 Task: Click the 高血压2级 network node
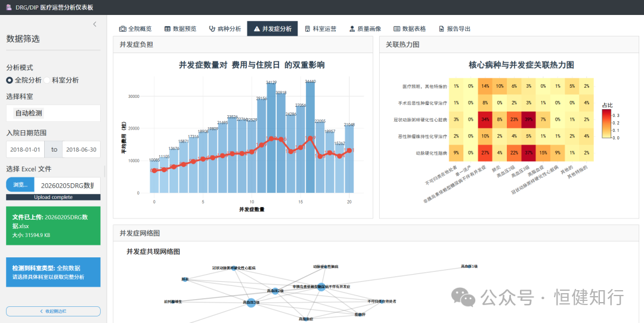275,291
